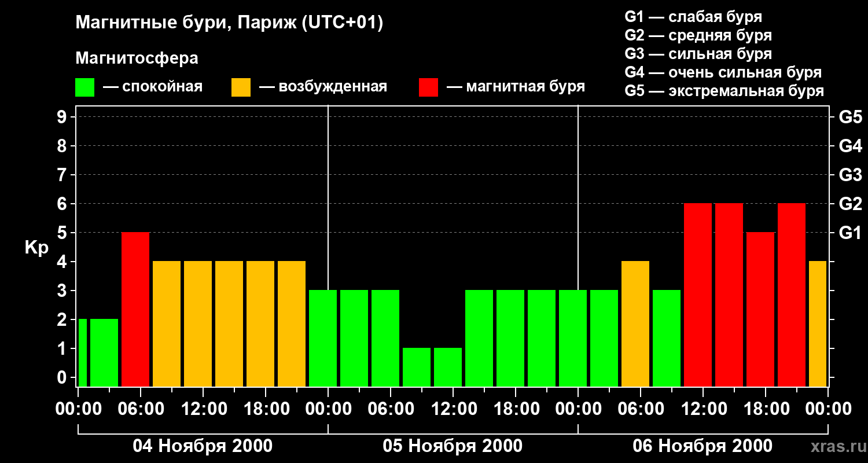The height and width of the screenshot is (463, 868).
Task: Select the chart title 'Магнитные бури, Париж (UTC+01)'
Action: click(229, 24)
